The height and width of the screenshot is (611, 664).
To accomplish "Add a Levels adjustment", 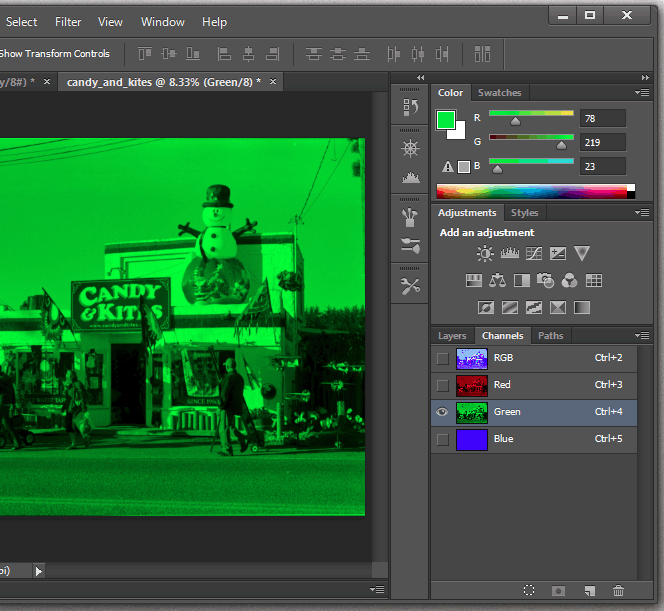I will [509, 254].
